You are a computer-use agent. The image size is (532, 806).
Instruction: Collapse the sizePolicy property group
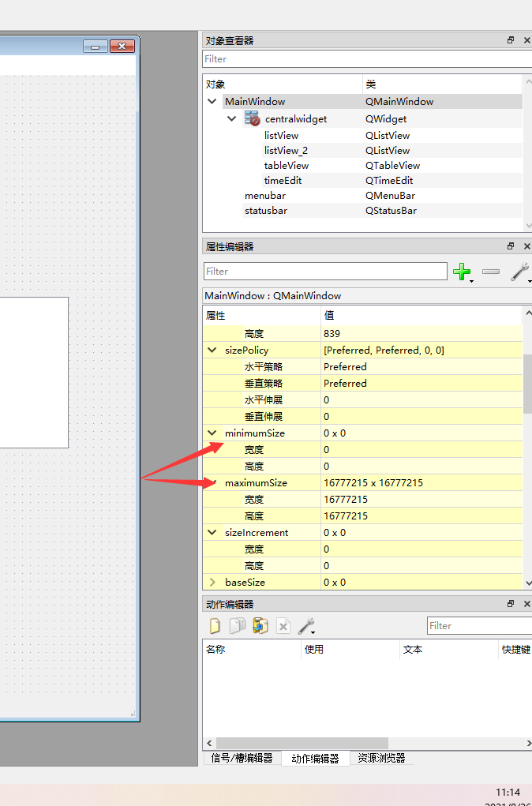212,350
